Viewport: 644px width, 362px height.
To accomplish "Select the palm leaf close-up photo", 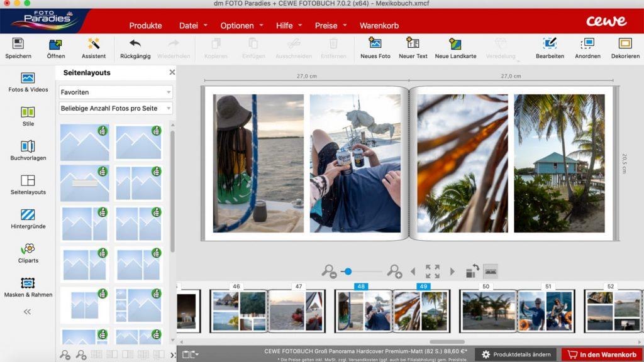I will (x=462, y=163).
